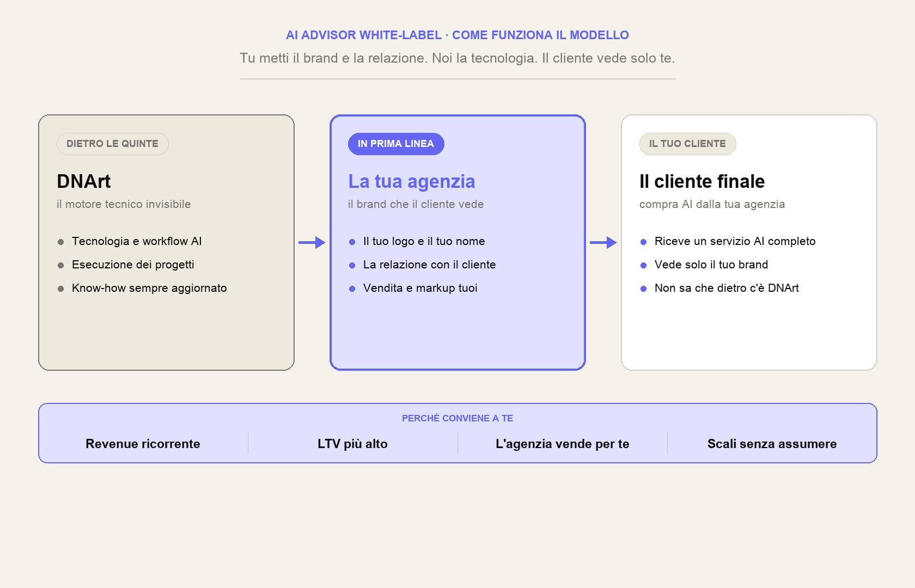
Task: Click 'Revenue ricorrente' benefit
Action: 143,444
